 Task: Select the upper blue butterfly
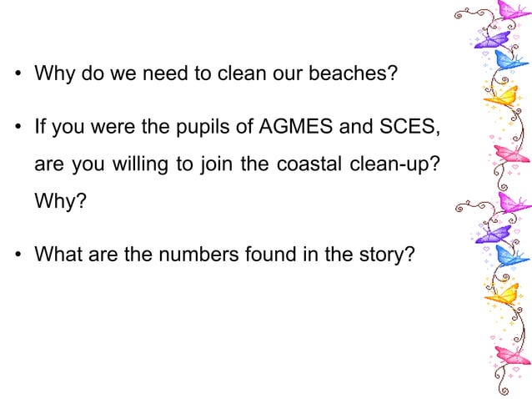pyautogui.click(x=509, y=59)
